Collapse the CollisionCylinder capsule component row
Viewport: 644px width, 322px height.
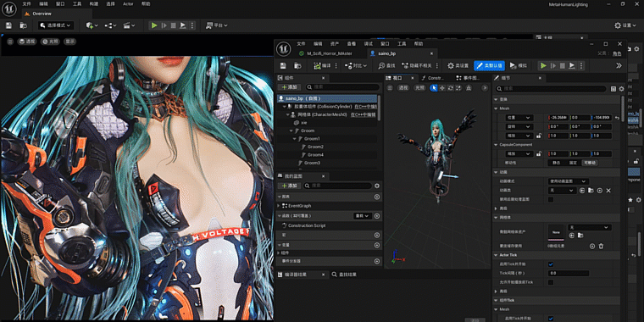284,107
